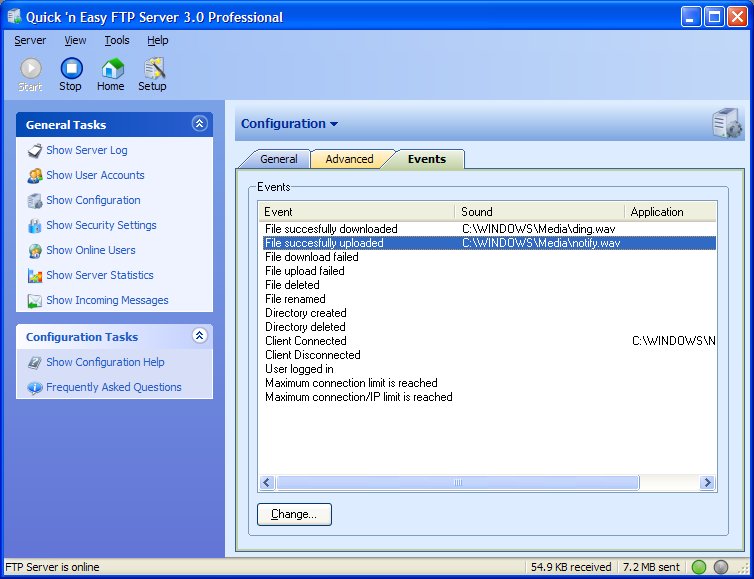Screen dimensions: 754x579
Task: Click the server gear icon in Configuration header
Action: tap(727, 123)
